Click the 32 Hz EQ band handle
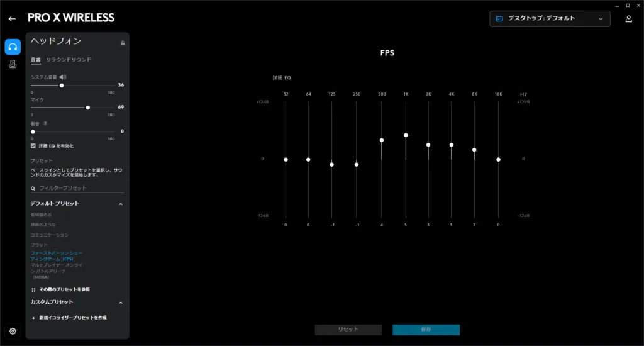The height and width of the screenshot is (346, 644). (x=286, y=159)
